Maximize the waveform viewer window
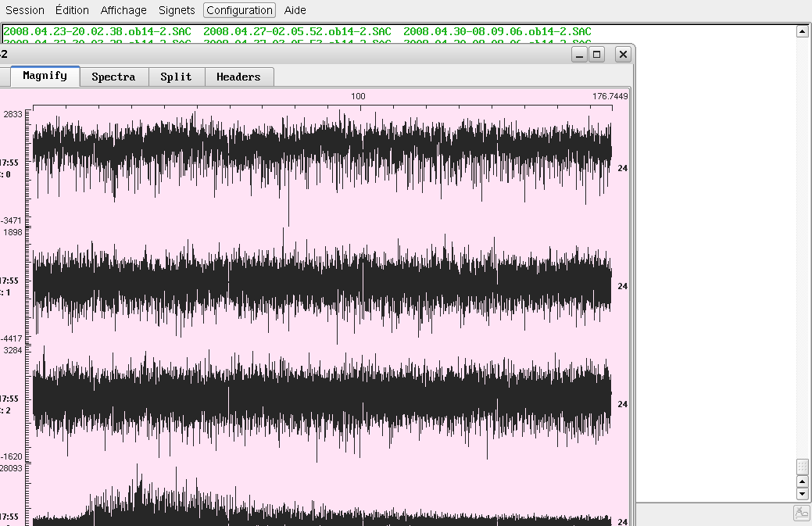 pos(597,54)
